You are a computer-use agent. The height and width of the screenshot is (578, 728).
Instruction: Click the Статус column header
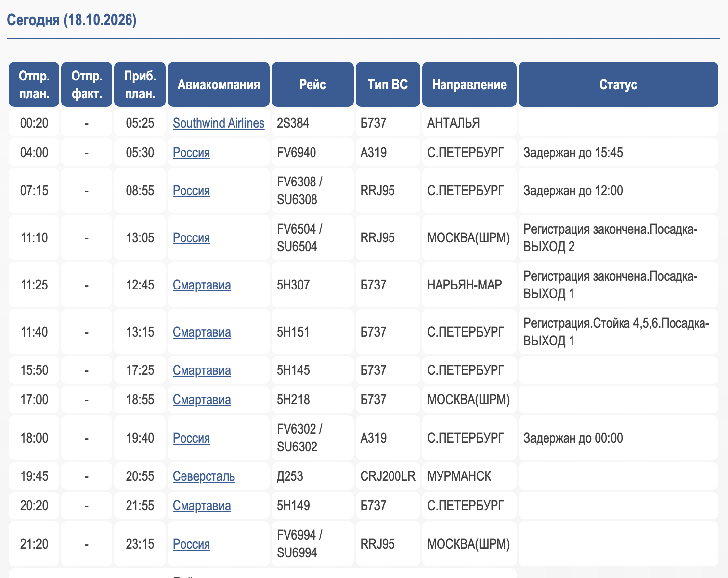[618, 84]
